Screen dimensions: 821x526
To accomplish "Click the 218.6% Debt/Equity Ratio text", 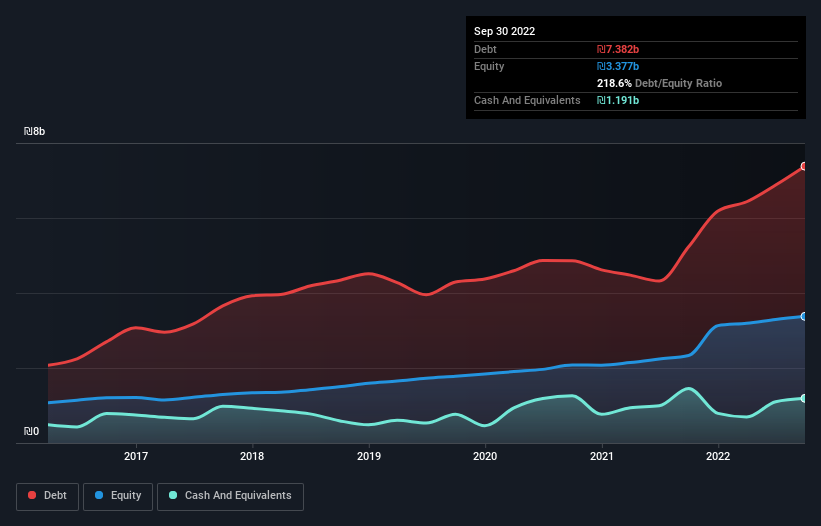I will coord(659,83).
